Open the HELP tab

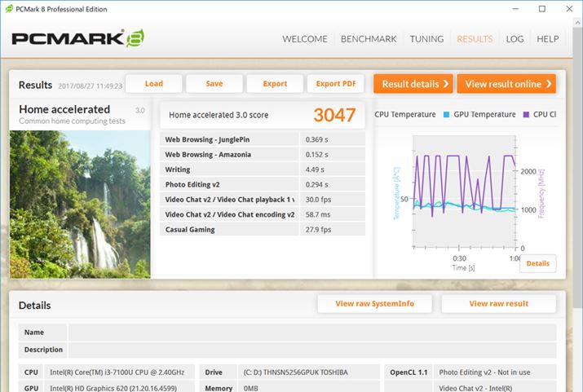coord(548,39)
